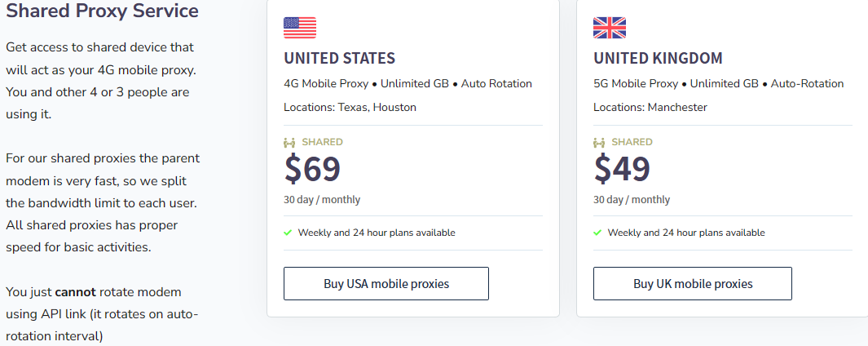
Task: Click the green checkmark in UK card
Action: pyautogui.click(x=597, y=233)
